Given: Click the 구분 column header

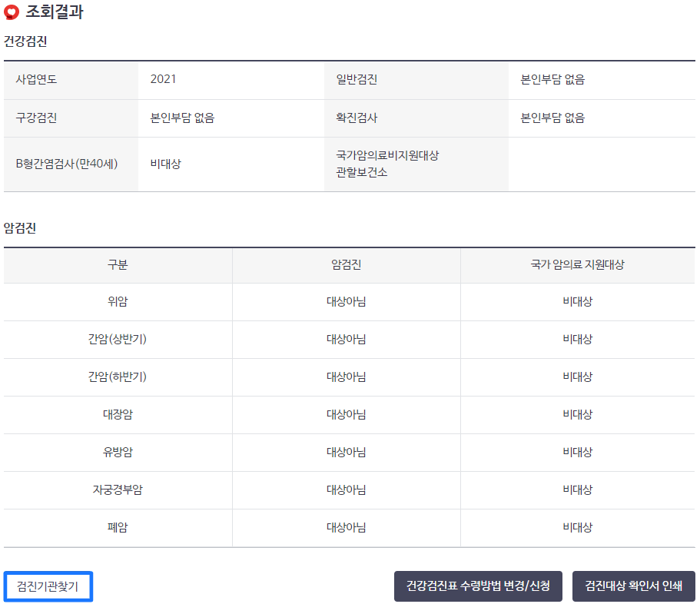Looking at the screenshot, I should tap(116, 265).
